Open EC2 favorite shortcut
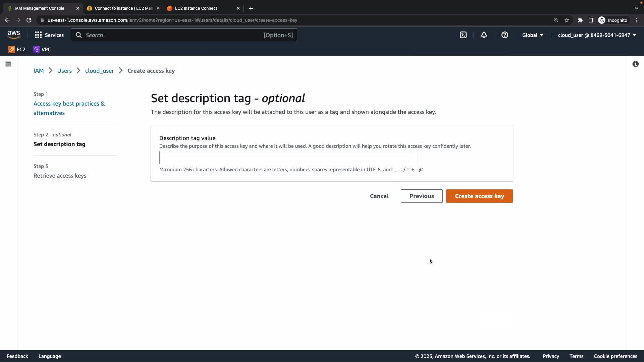The image size is (644, 362). pyautogui.click(x=17, y=49)
